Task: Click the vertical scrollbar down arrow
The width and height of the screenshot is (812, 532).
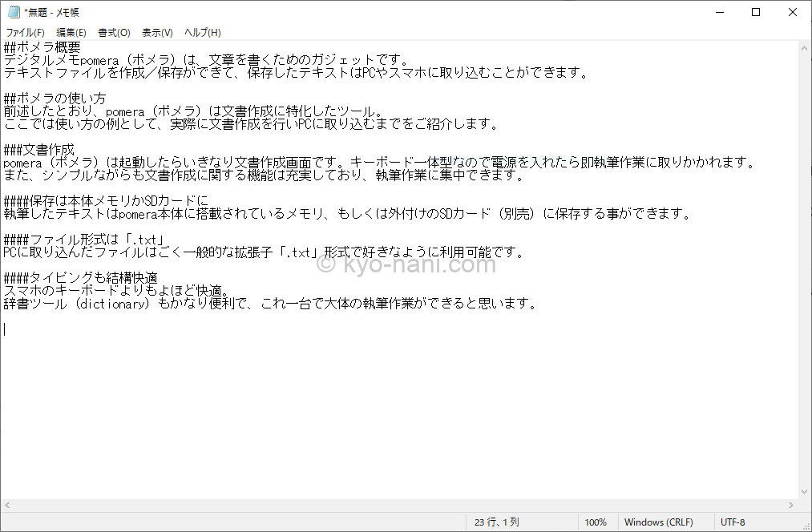Action: (x=805, y=490)
